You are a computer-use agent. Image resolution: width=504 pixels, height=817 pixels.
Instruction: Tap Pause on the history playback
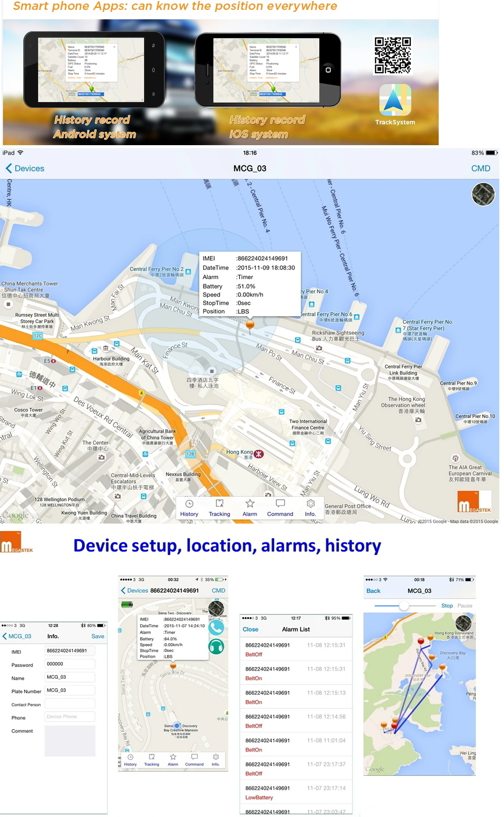[465, 605]
